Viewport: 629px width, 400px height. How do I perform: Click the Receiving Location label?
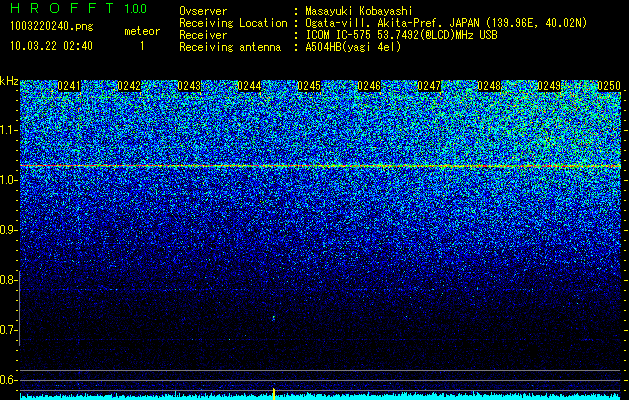click(233, 23)
